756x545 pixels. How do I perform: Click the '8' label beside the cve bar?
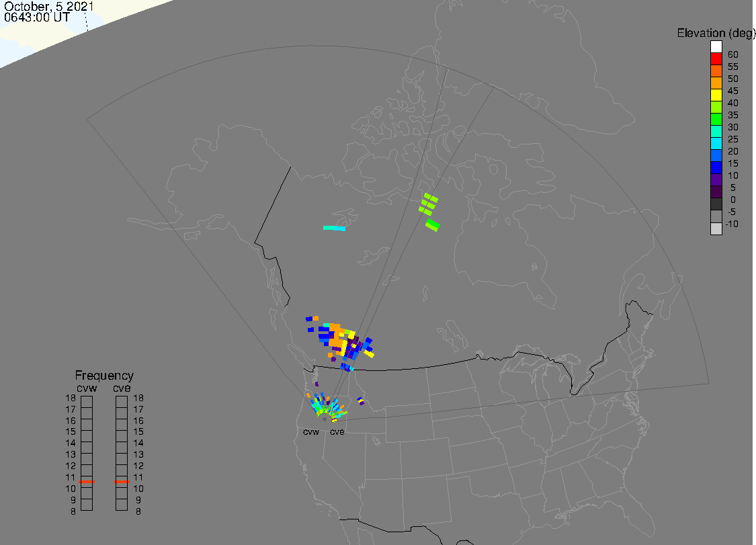(138, 511)
